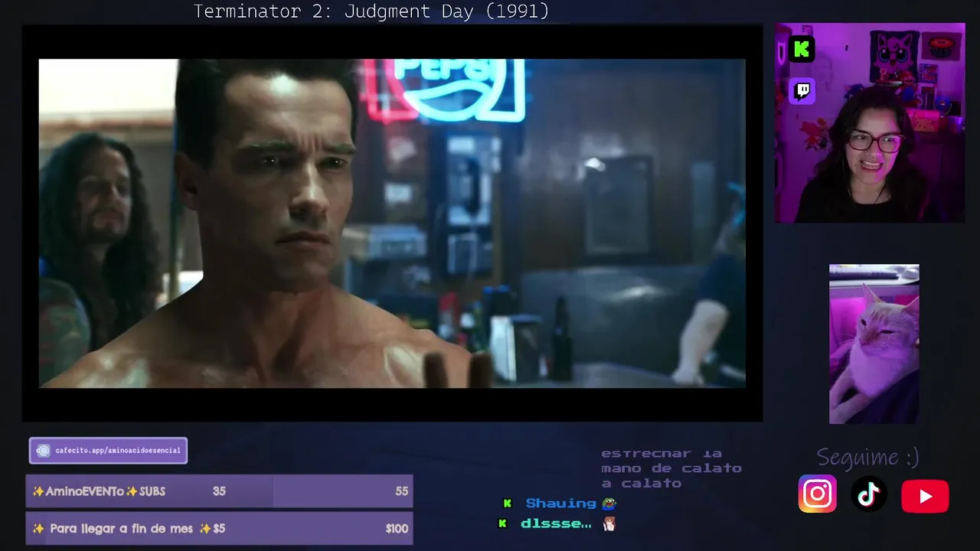This screenshot has width=980, height=551.
Task: Click the dlssse… chat username
Action: click(556, 524)
